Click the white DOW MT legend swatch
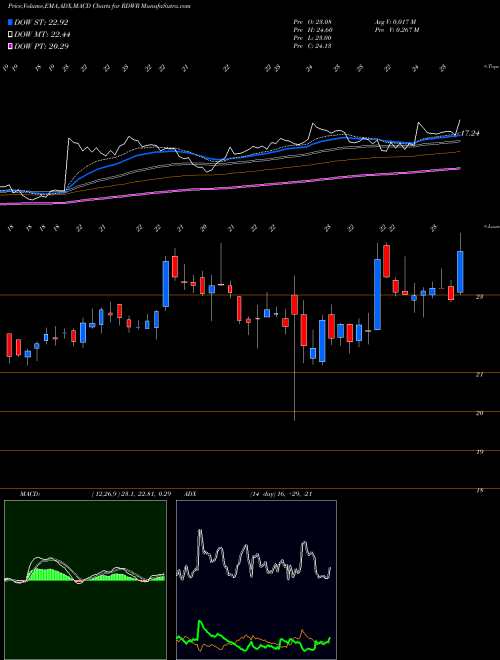 [10, 35]
